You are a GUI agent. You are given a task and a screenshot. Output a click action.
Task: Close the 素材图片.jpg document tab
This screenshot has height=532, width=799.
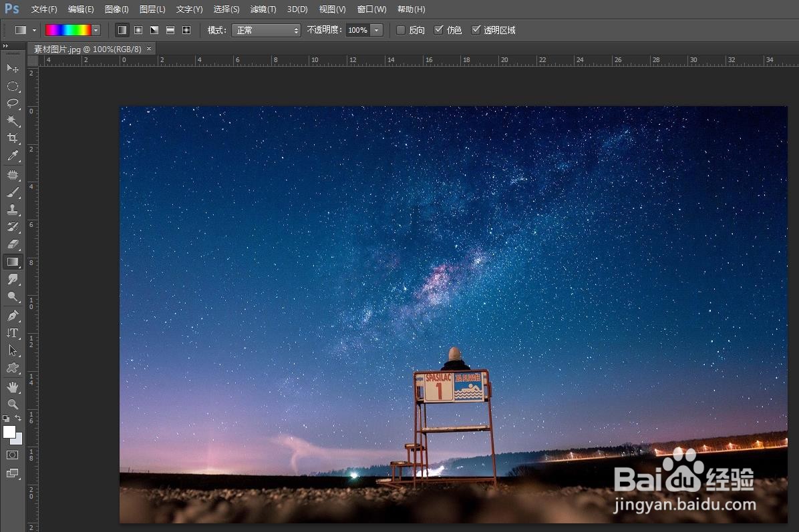coord(149,48)
